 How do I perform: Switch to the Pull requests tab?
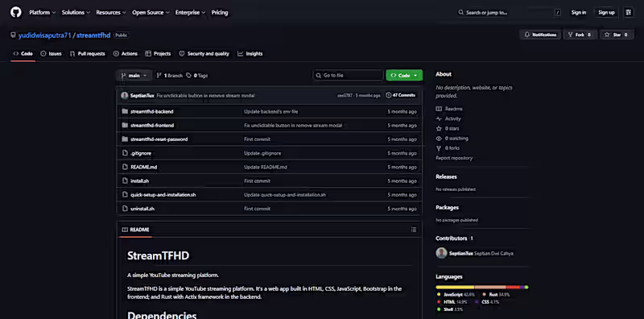pyautogui.click(x=88, y=53)
